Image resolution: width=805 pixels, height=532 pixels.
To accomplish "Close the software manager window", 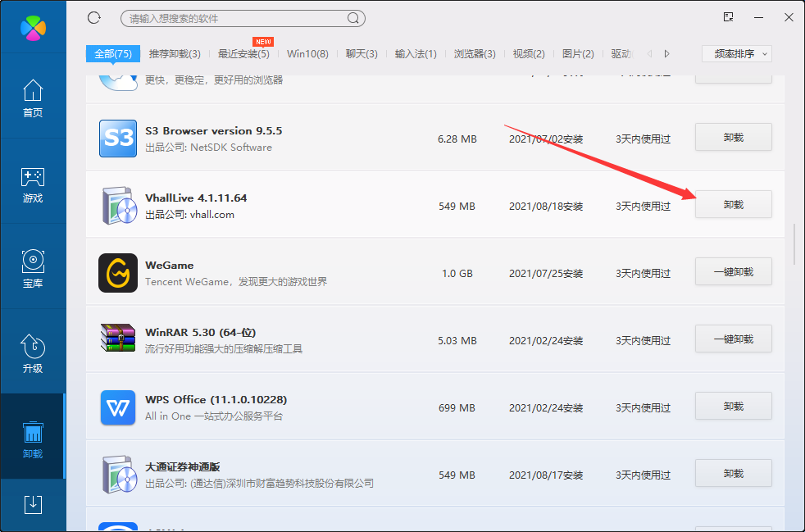I will pos(789,17).
